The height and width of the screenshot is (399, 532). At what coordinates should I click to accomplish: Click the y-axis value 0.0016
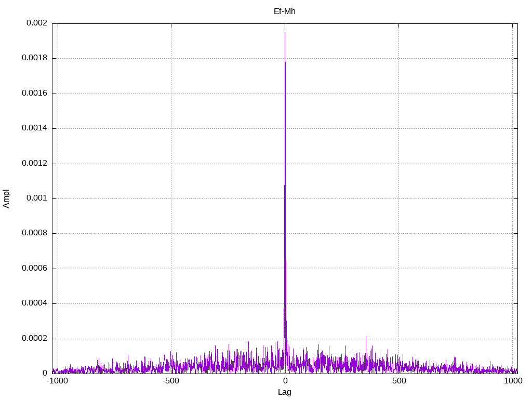click(34, 94)
